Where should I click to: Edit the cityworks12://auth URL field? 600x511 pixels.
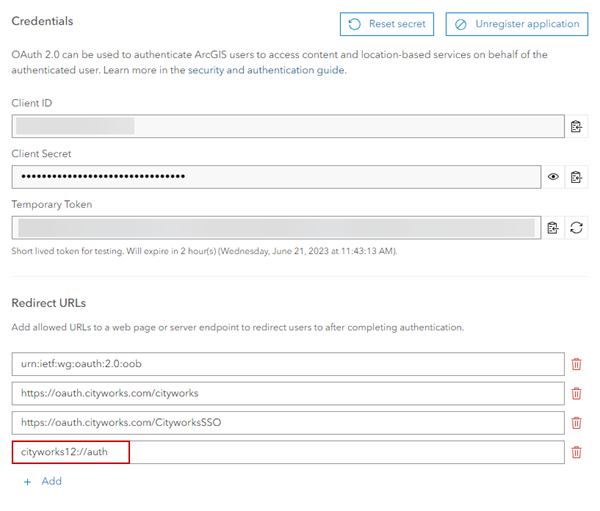pos(287,452)
